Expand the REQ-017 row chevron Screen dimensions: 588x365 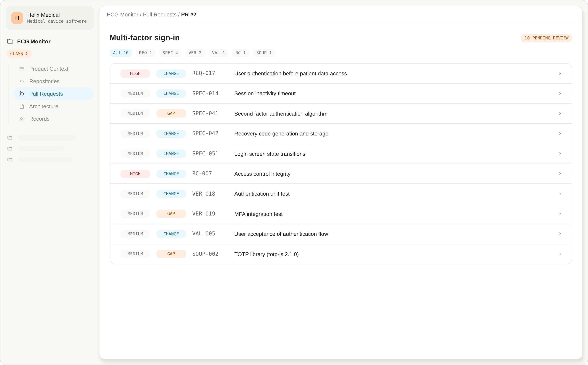coord(560,73)
